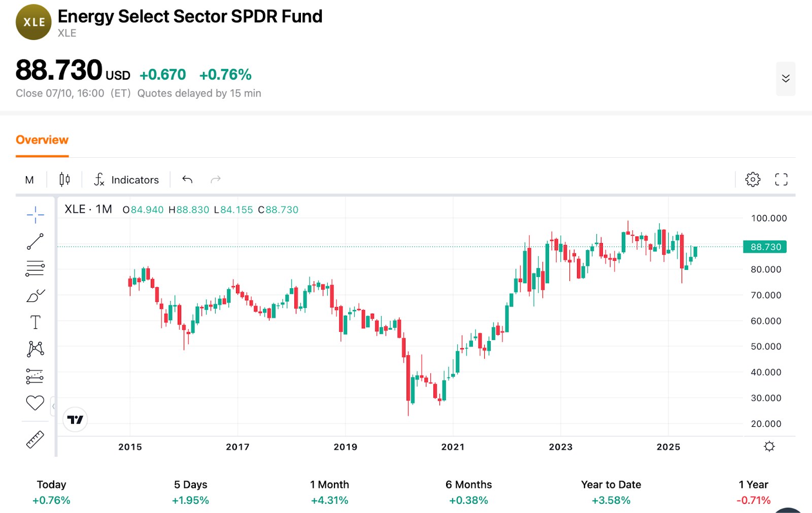Open the M interval selector
812x513 pixels.
29,180
